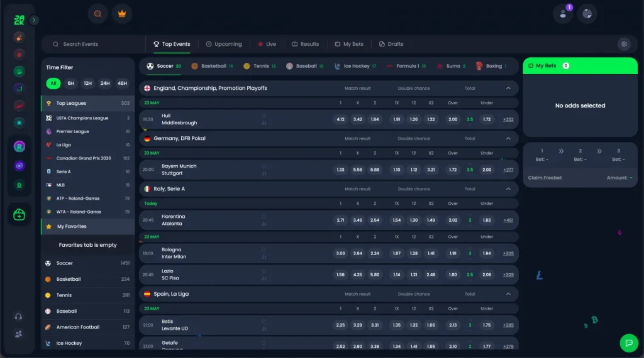Collapse the Germany DFB Pokal section
The height and width of the screenshot is (358, 644).
coord(508,139)
